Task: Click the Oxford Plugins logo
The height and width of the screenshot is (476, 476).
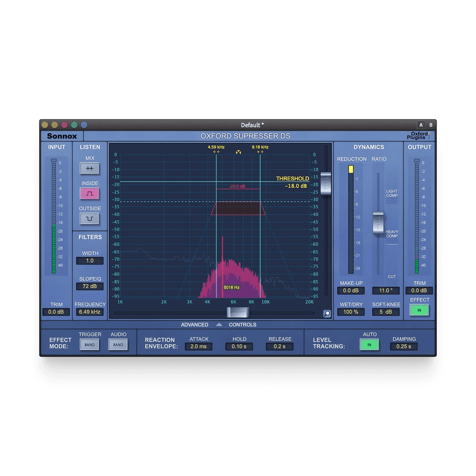Action: 418,135
